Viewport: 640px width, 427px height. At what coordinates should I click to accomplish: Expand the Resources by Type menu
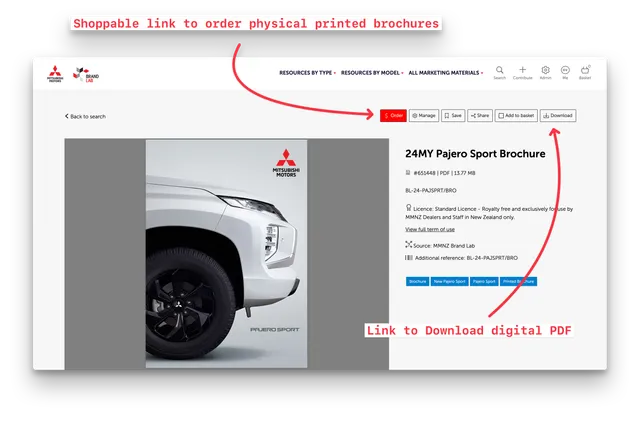[307, 72]
